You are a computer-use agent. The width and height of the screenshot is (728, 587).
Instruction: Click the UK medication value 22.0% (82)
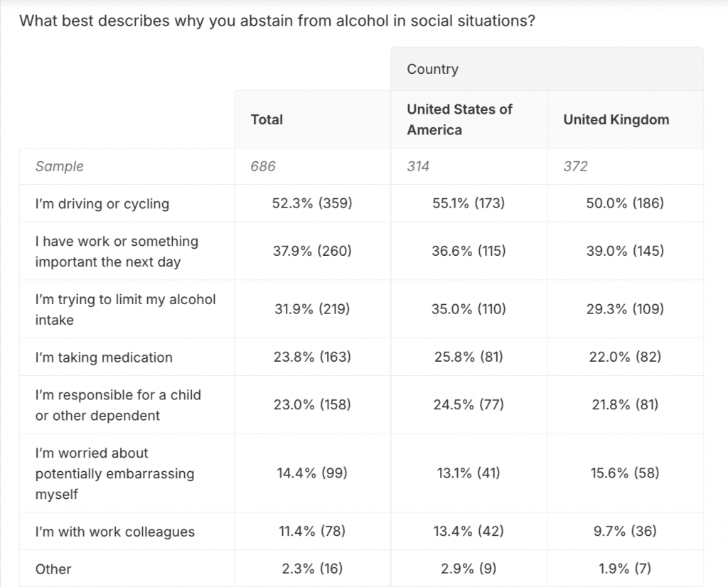click(625, 357)
